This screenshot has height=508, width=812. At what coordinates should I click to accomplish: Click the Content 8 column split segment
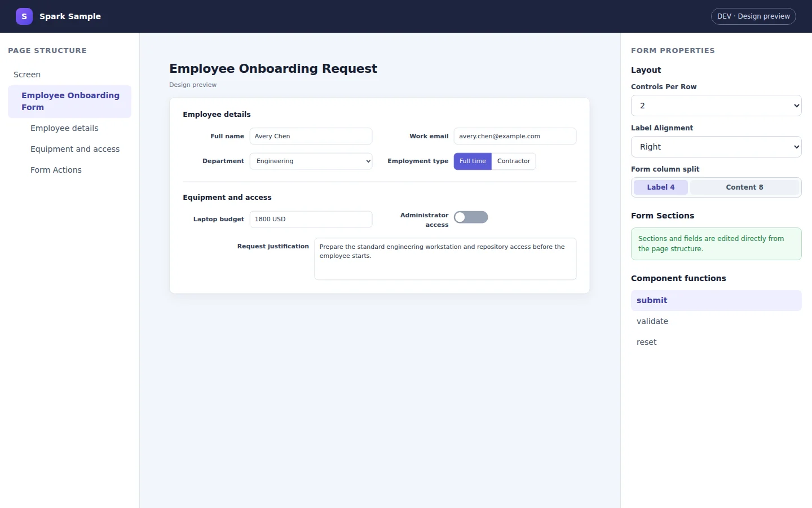[744, 187]
